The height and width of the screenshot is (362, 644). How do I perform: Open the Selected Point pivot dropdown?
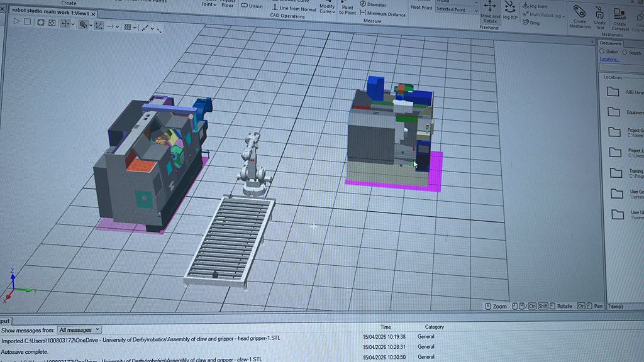[x=457, y=9]
